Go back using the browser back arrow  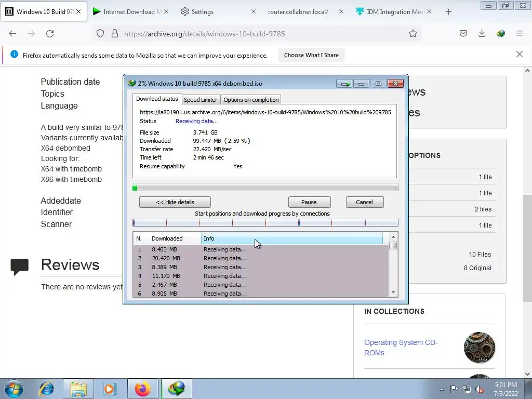click(12, 34)
